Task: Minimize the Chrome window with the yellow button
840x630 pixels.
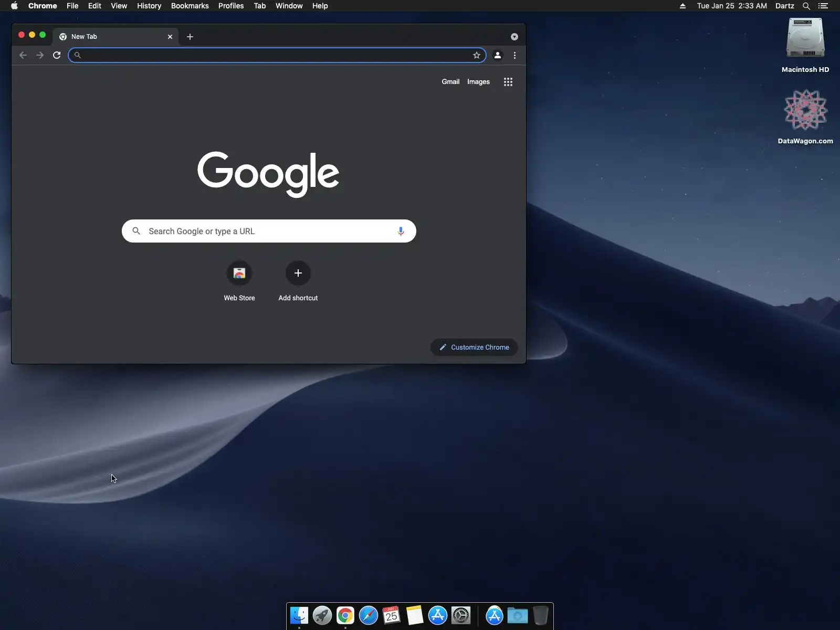Action: 32,35
